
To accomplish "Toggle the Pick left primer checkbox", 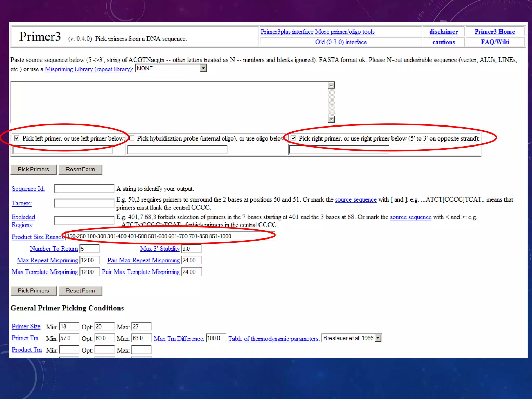I will [x=17, y=138].
